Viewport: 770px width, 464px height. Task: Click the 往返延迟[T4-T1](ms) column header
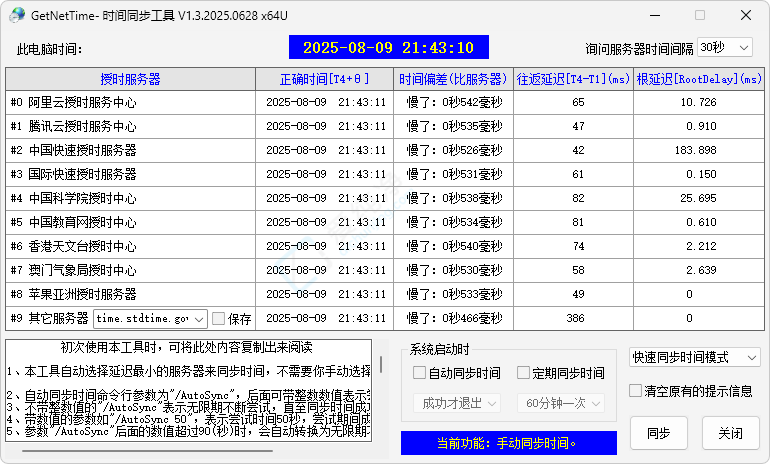point(573,79)
